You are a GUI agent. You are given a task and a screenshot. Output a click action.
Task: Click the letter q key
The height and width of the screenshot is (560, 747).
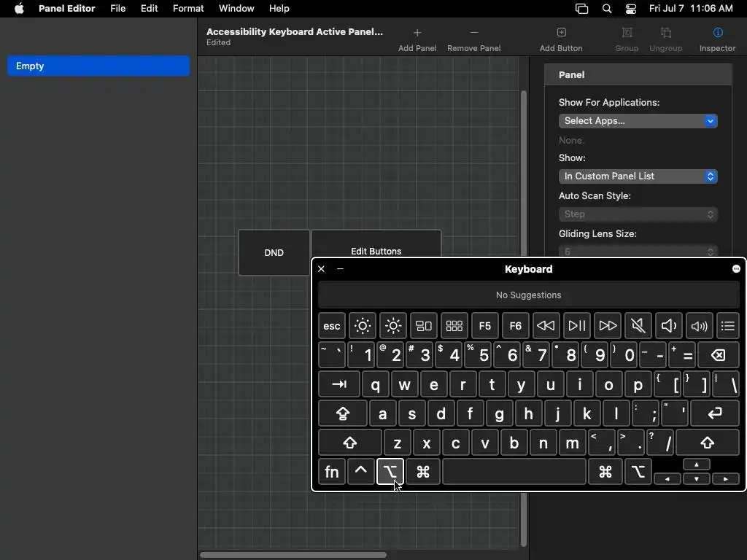pos(376,384)
